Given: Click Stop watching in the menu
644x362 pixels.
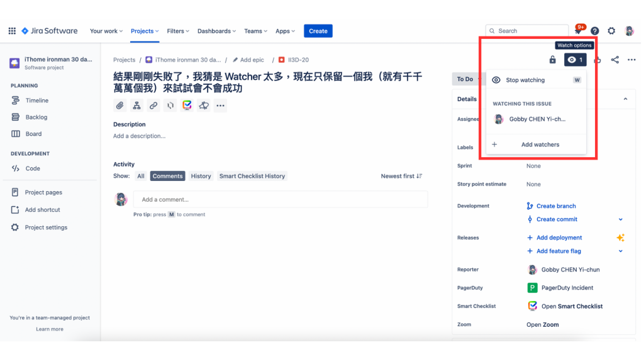Looking at the screenshot, I should [536, 80].
